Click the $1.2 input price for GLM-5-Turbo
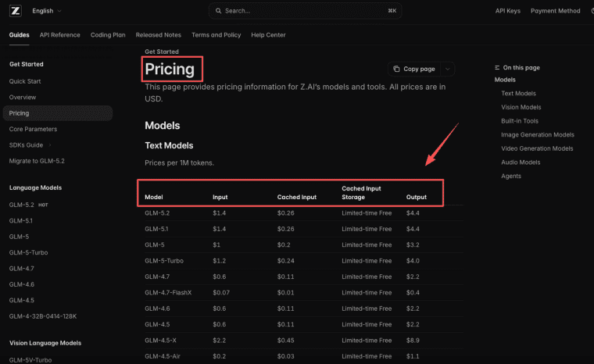Image resolution: width=594 pixels, height=364 pixels. click(x=220, y=261)
